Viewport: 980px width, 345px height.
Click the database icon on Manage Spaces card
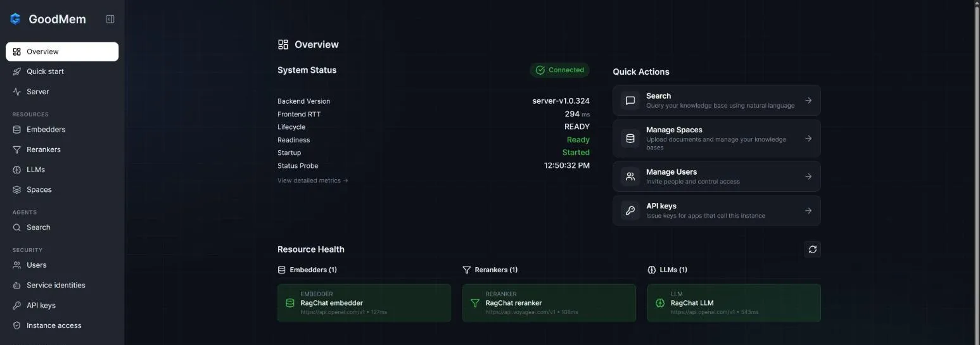630,138
